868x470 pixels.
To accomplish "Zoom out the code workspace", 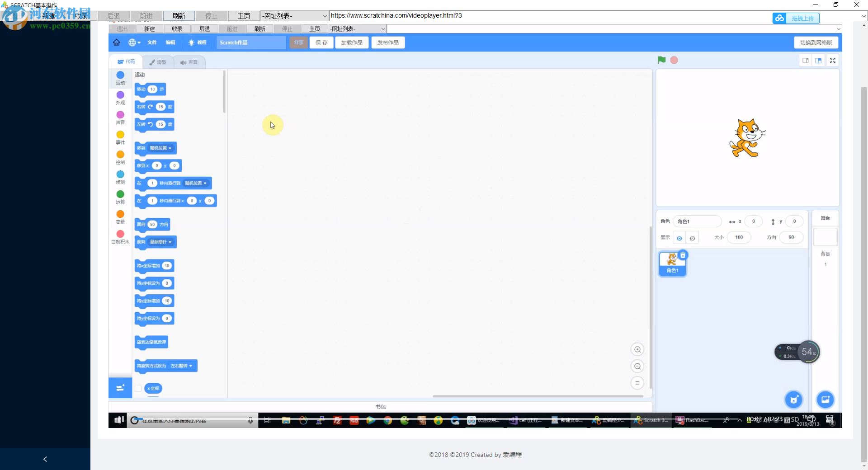I will coord(637,366).
